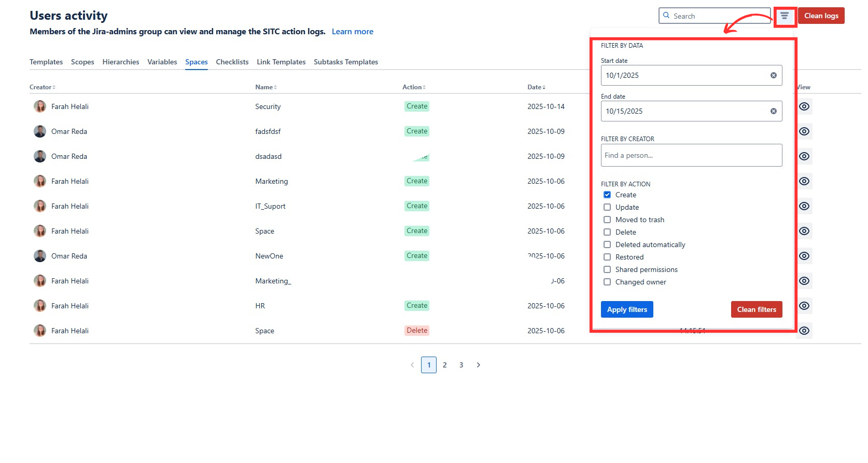868x463 pixels.
Task: Check the Moved to trash filter
Action: tap(607, 220)
